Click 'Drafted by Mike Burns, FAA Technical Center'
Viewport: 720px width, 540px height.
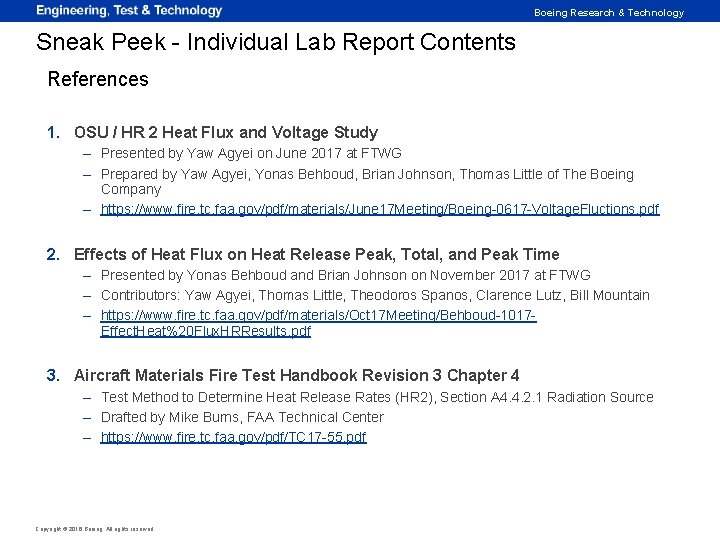(x=242, y=417)
